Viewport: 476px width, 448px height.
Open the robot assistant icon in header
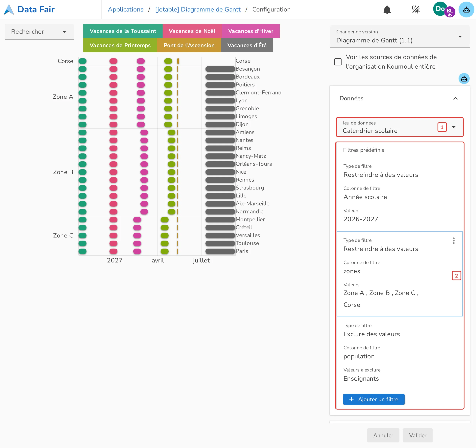[x=466, y=10]
